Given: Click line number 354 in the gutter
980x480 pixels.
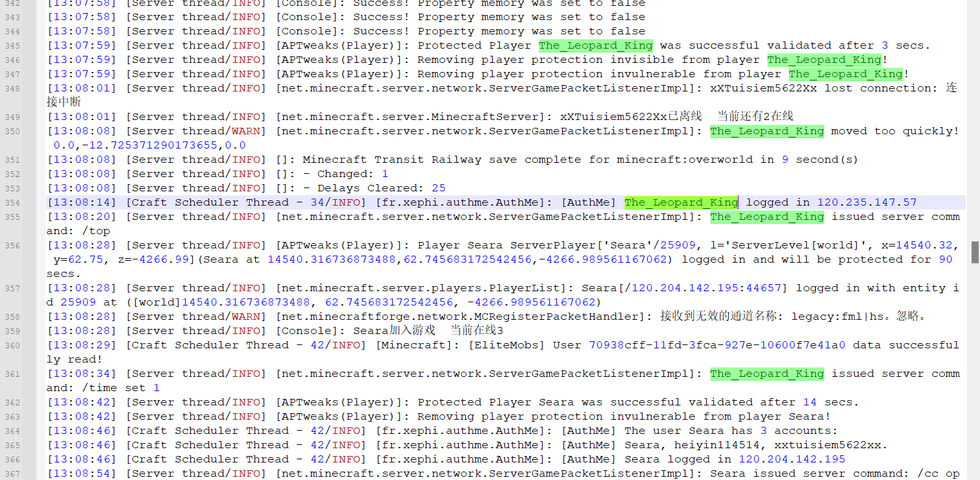Looking at the screenshot, I should (12, 203).
